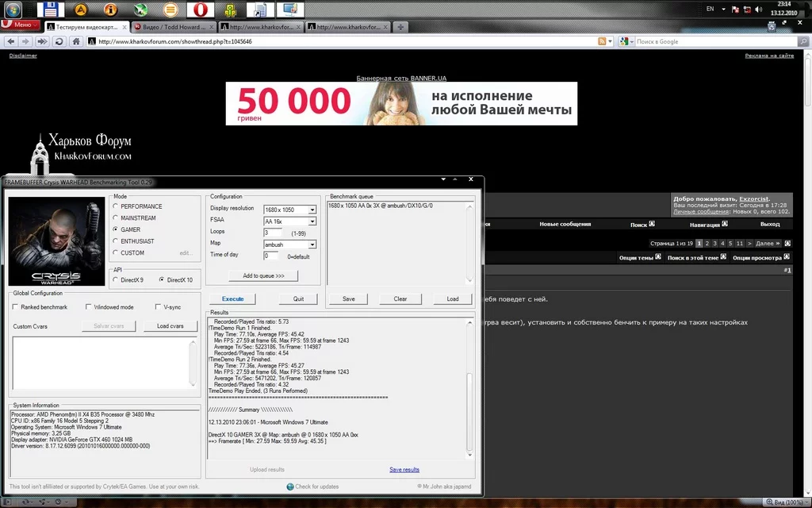Enable V-sync checkbox
812x508 pixels.
[x=158, y=307]
